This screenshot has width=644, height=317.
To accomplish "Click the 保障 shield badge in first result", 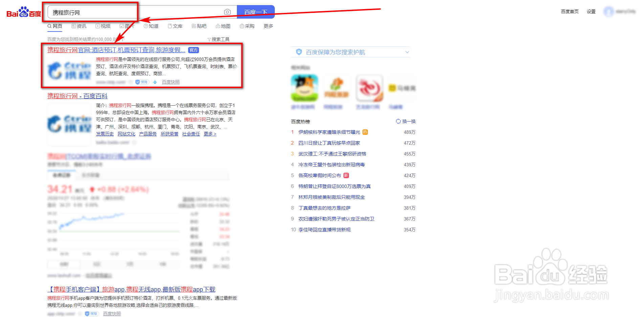I will tap(142, 82).
